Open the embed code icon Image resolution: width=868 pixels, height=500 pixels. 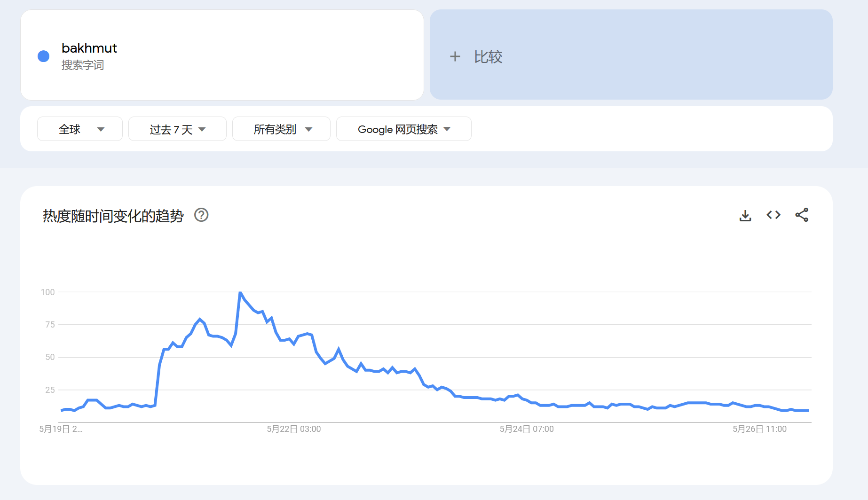coord(773,215)
